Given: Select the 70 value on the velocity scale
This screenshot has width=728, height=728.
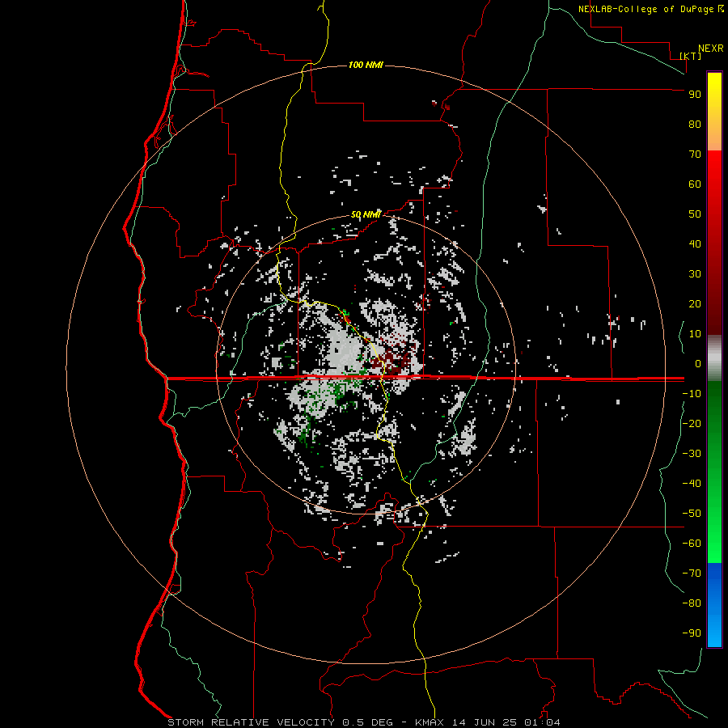Looking at the screenshot, I should tap(695, 154).
